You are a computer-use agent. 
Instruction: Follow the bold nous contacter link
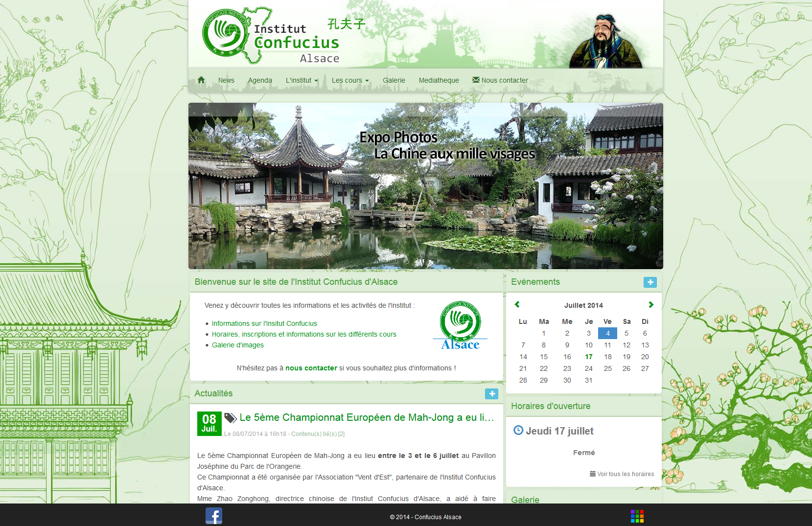point(311,368)
